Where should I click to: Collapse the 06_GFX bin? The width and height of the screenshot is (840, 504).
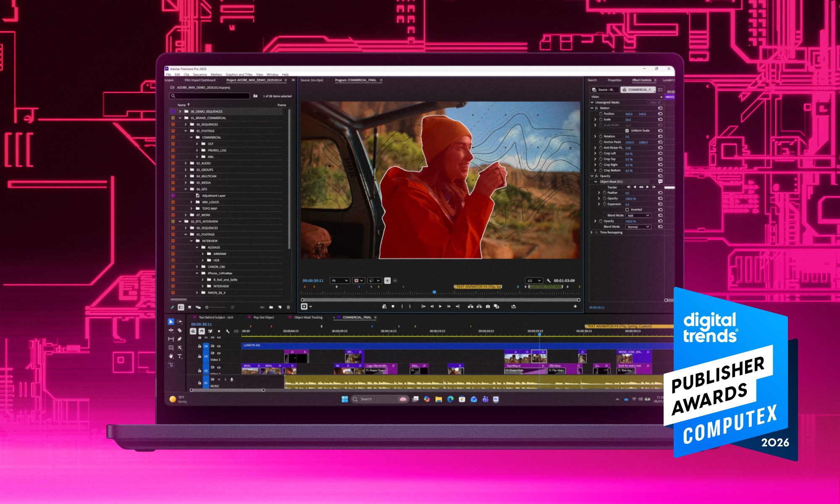click(186, 189)
